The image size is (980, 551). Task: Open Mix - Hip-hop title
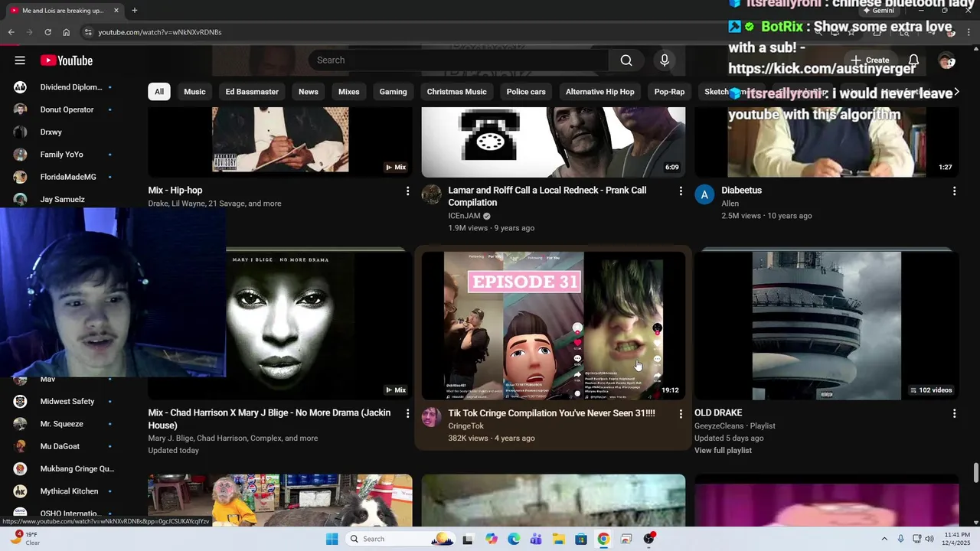175,191
